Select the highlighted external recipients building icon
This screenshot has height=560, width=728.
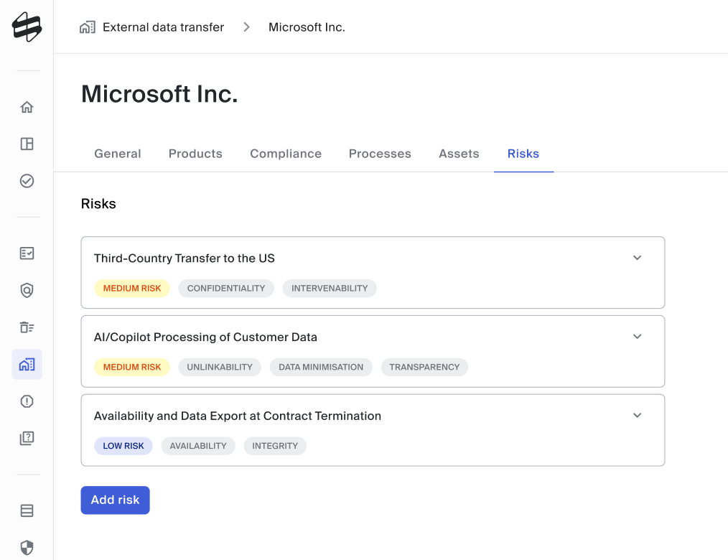27,364
